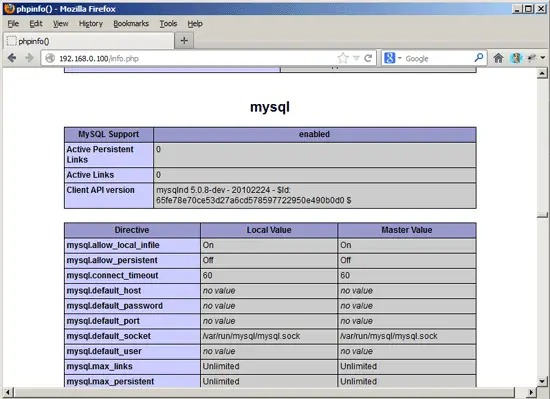Image resolution: width=550 pixels, height=399 pixels.
Task: Open a new tab with plus button
Action: click(184, 41)
